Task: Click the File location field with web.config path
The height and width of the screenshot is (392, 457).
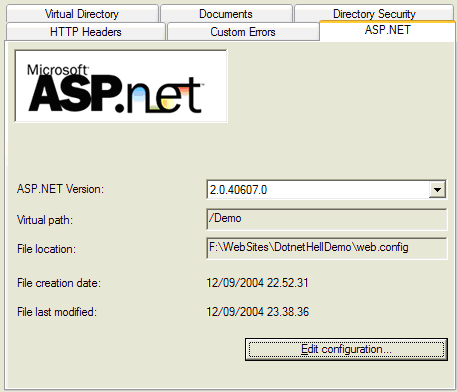Action: pyautogui.click(x=327, y=248)
